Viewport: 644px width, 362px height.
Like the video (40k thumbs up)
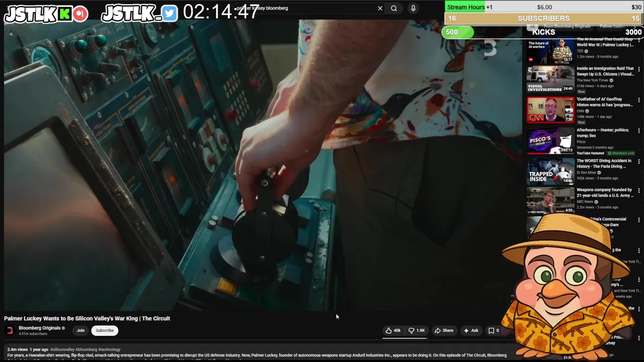click(x=393, y=330)
